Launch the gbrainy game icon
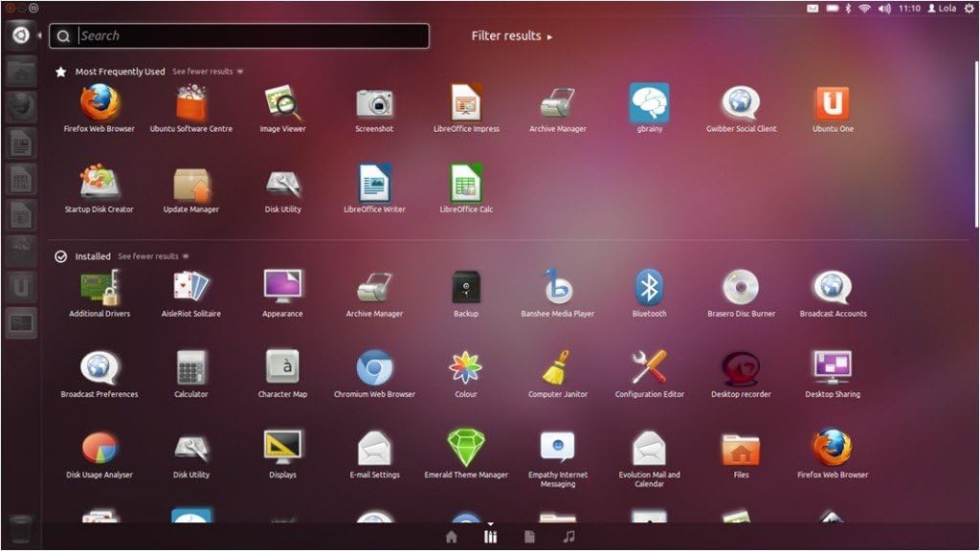The height and width of the screenshot is (551, 980). (650, 103)
